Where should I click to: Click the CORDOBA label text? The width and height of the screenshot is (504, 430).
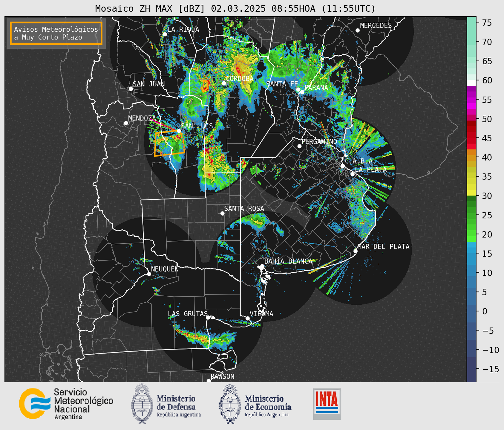[x=240, y=79]
